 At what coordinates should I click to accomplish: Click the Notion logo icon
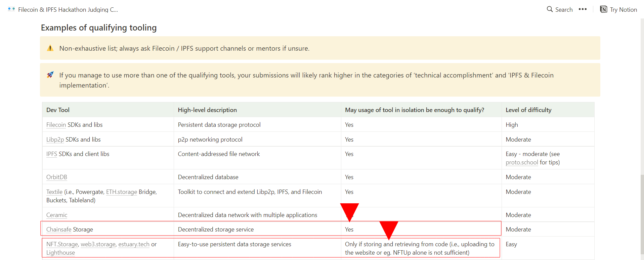tap(604, 9)
